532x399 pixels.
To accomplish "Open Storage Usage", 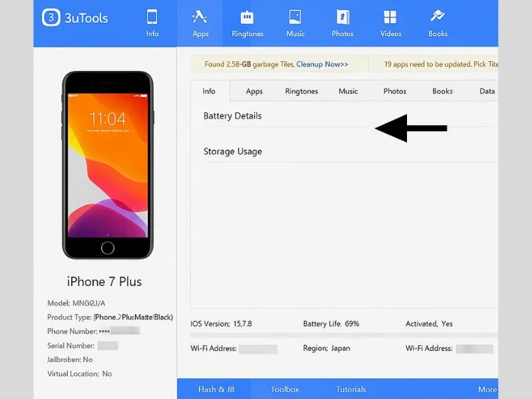I will (x=233, y=152).
